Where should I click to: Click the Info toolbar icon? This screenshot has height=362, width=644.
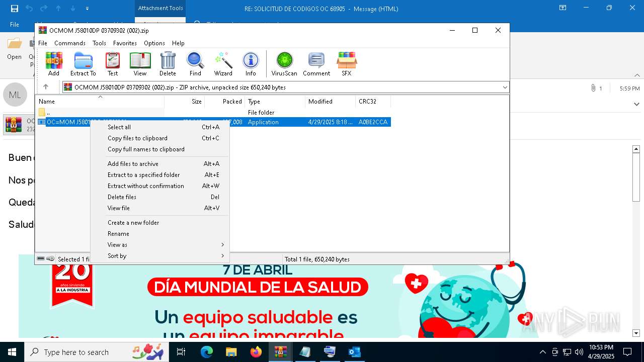tap(251, 64)
